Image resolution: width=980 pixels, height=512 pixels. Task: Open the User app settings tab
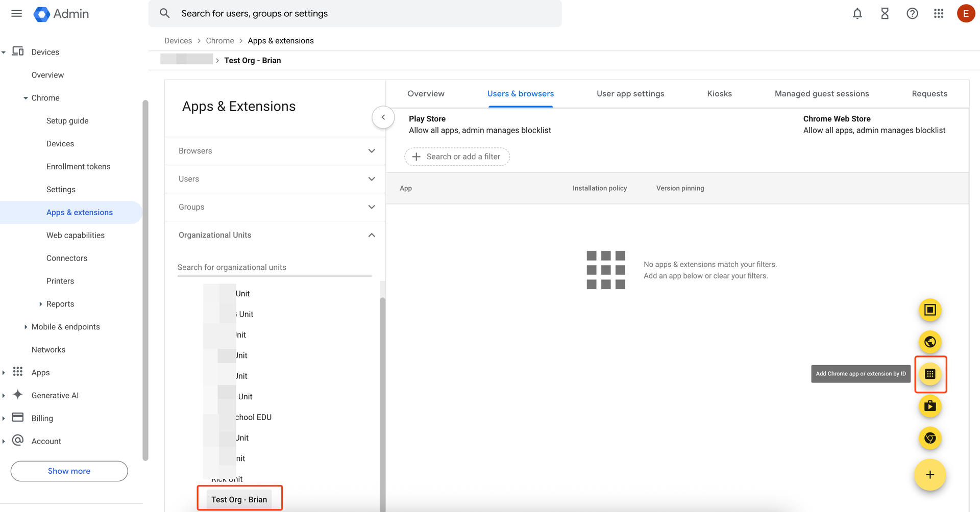pos(630,94)
